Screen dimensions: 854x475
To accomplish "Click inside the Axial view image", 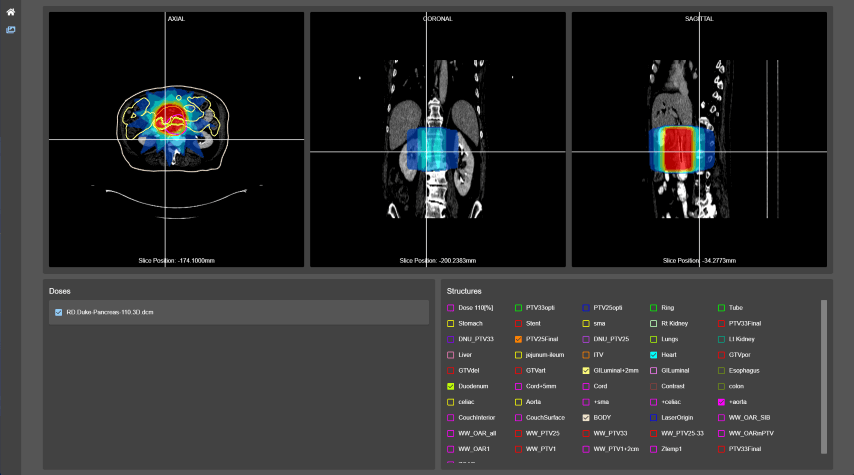I will 176,140.
